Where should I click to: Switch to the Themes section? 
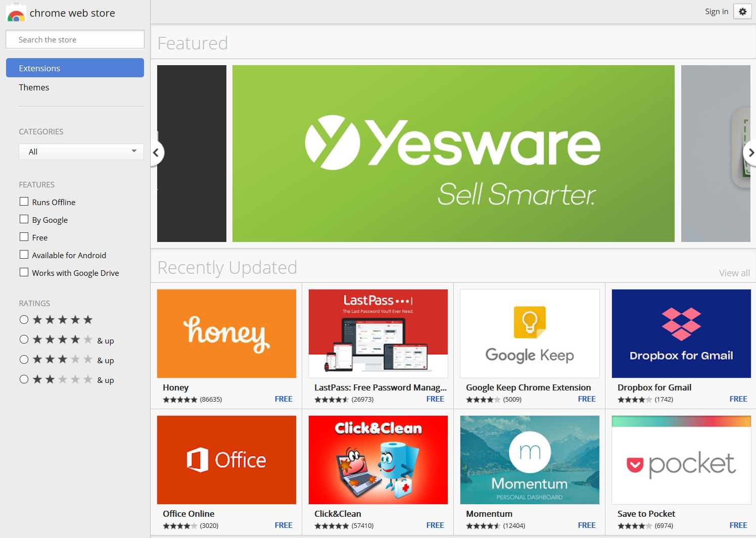click(x=34, y=87)
